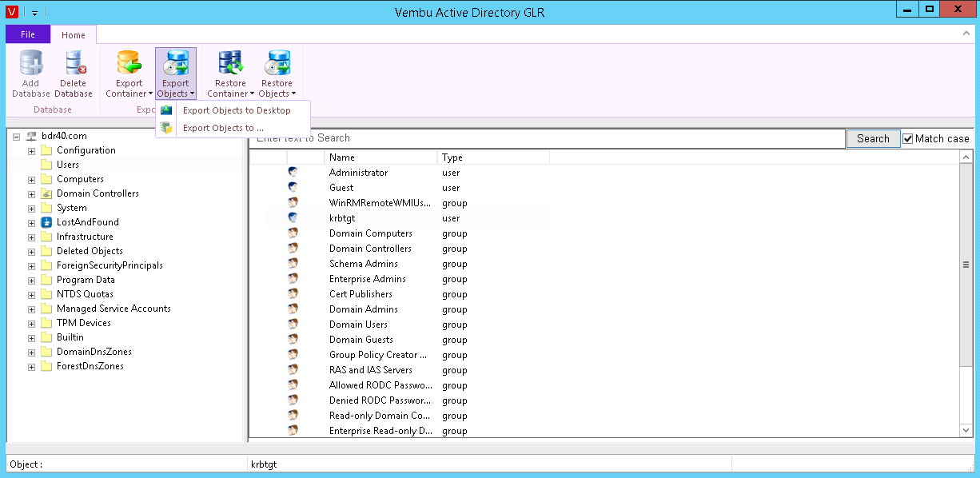Expand the Builtin tree node
This screenshot has width=980, height=478.
31,337
